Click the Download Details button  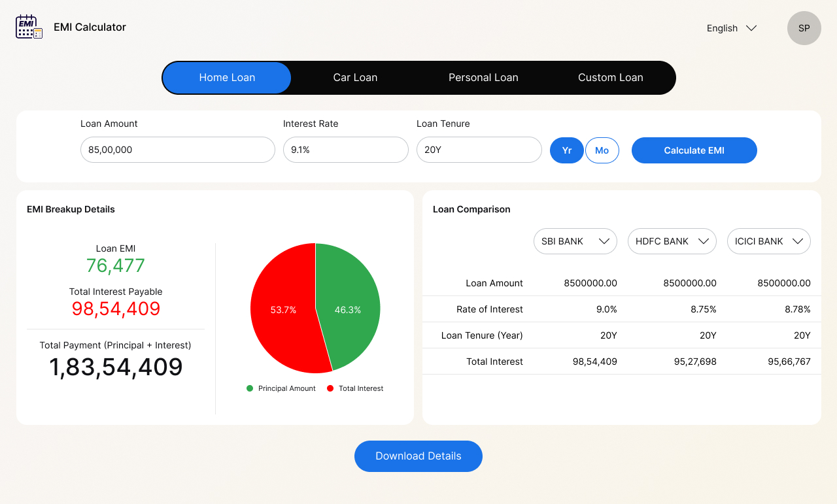pyautogui.click(x=418, y=456)
